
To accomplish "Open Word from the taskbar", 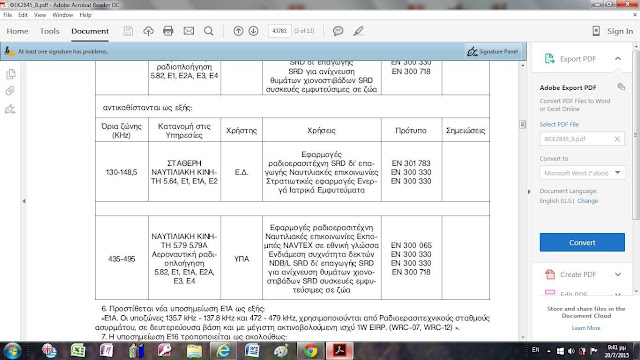I will click(252, 351).
